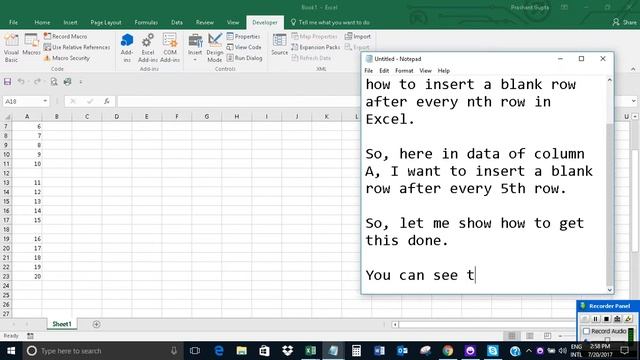Click the taskbar search box

coord(102,351)
